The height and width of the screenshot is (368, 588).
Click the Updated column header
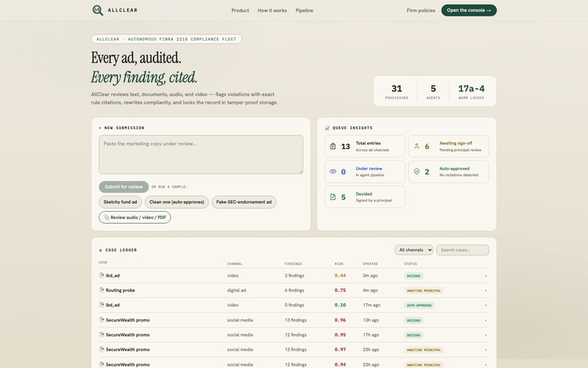click(x=370, y=264)
